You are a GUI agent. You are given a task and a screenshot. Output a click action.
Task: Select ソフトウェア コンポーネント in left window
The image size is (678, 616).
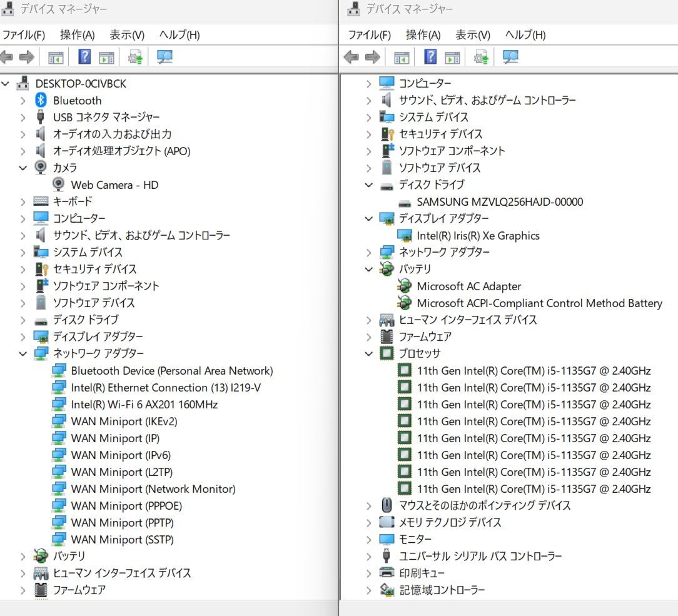[x=106, y=286]
